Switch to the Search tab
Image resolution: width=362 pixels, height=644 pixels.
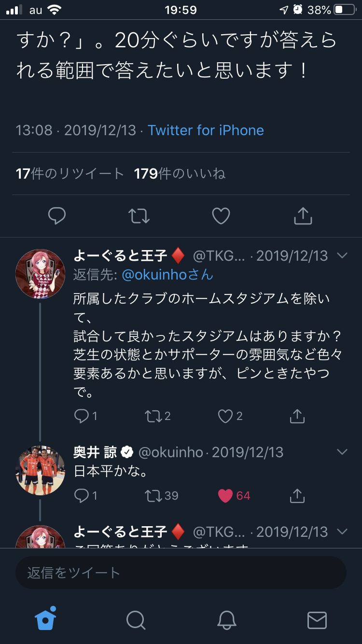click(x=136, y=620)
